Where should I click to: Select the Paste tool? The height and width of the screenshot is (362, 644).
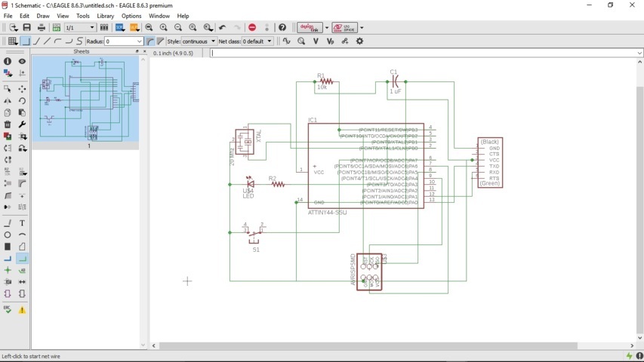point(22,112)
